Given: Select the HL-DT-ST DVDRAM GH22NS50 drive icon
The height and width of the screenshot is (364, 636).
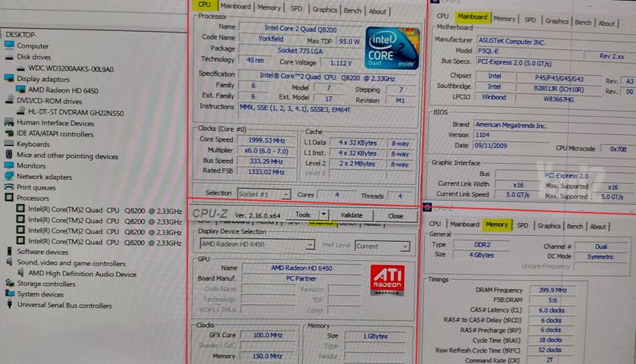Looking at the screenshot, I should [x=20, y=112].
